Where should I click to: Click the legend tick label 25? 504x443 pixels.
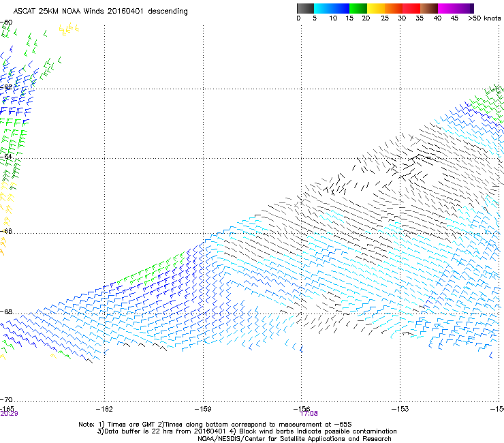[x=385, y=18]
